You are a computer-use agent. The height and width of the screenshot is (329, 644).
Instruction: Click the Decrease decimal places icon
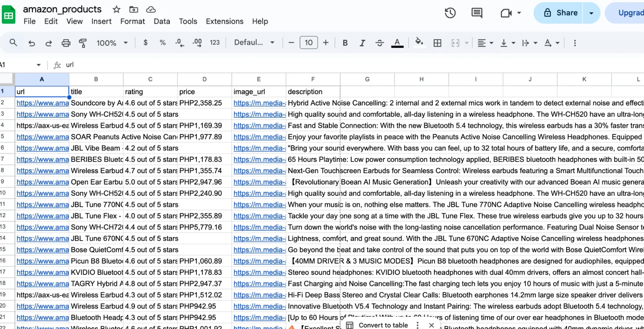(x=179, y=42)
